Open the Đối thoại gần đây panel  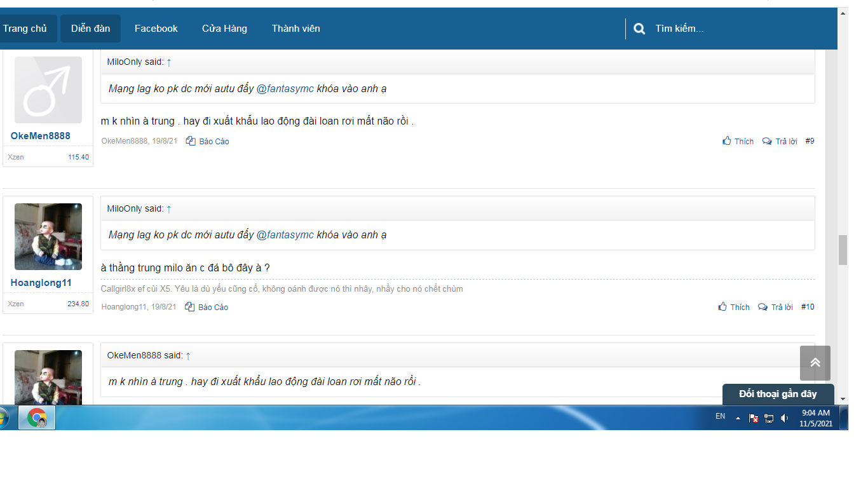(778, 394)
